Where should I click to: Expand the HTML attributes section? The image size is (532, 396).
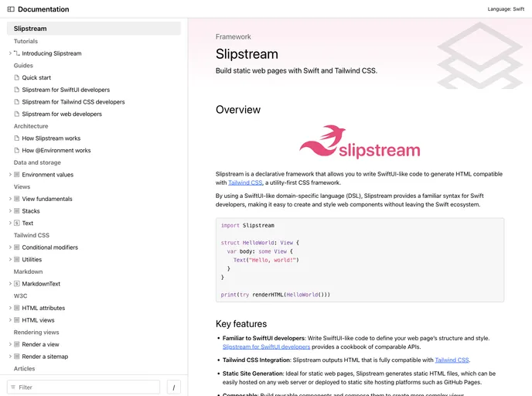[10, 308]
